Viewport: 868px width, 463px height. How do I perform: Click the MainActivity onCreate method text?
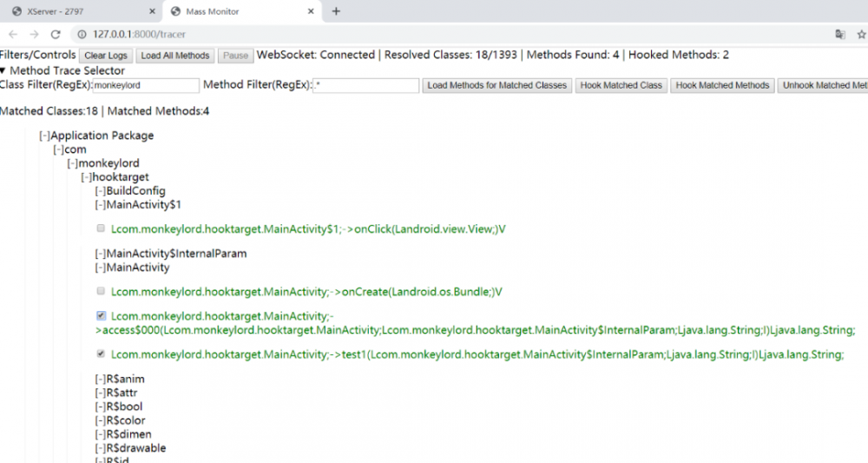(306, 292)
